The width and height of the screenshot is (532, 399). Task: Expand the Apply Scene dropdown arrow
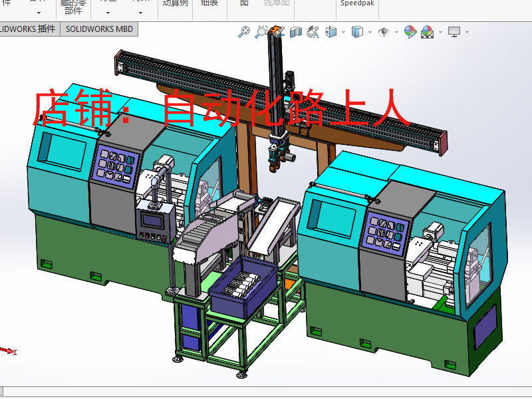439,32
